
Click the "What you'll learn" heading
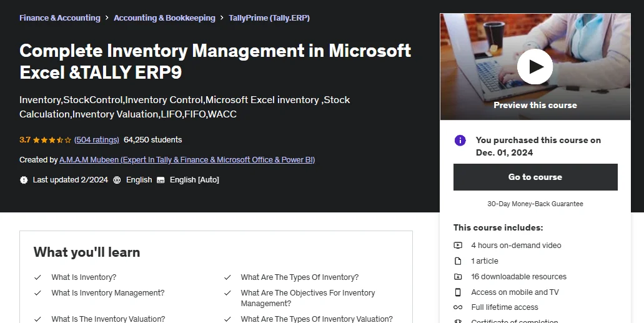coord(87,252)
